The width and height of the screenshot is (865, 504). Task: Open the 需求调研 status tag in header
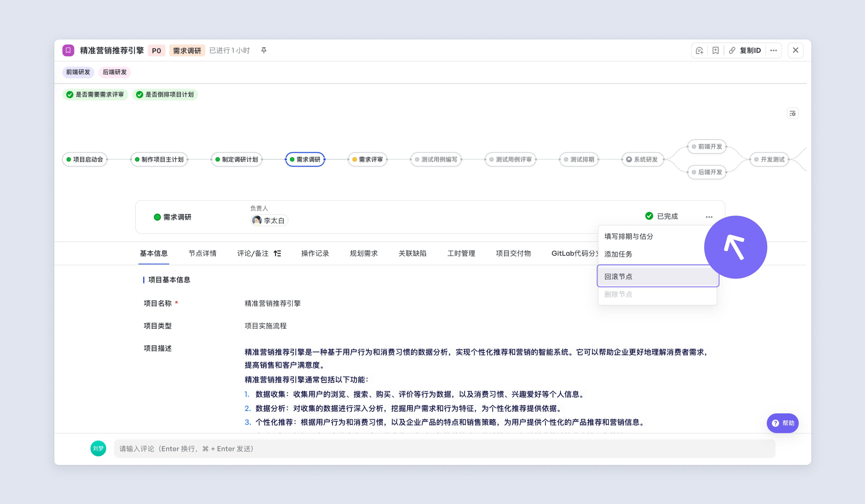point(187,51)
